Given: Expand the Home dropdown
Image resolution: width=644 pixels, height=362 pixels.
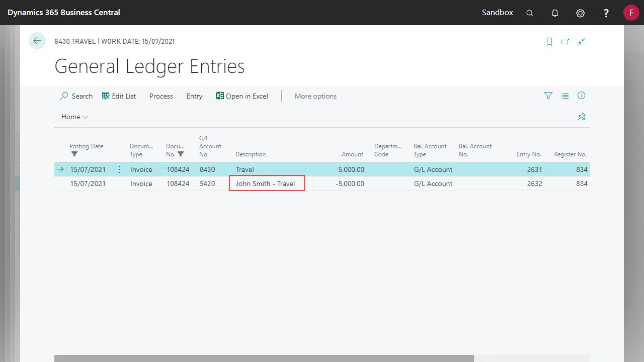Looking at the screenshot, I should coord(74,117).
